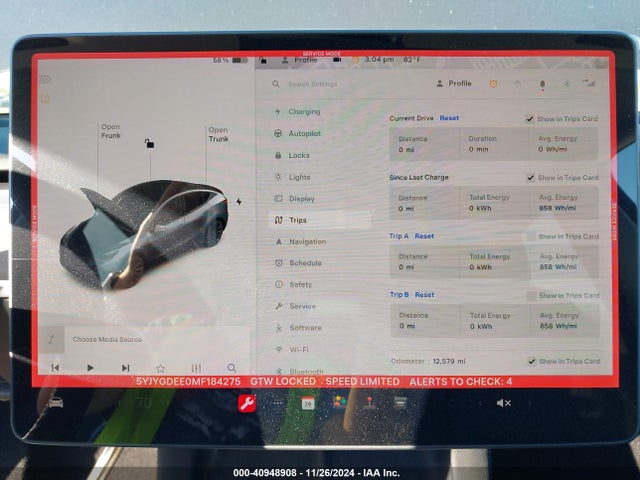640x480 pixels.
Task: Tap the orange warning icon below headlight indicator
Action: (x=45, y=98)
